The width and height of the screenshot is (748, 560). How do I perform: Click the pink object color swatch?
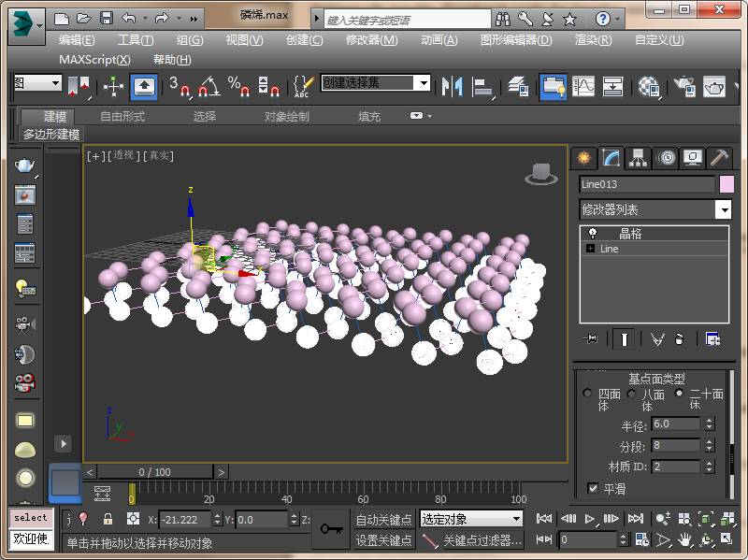pos(726,184)
